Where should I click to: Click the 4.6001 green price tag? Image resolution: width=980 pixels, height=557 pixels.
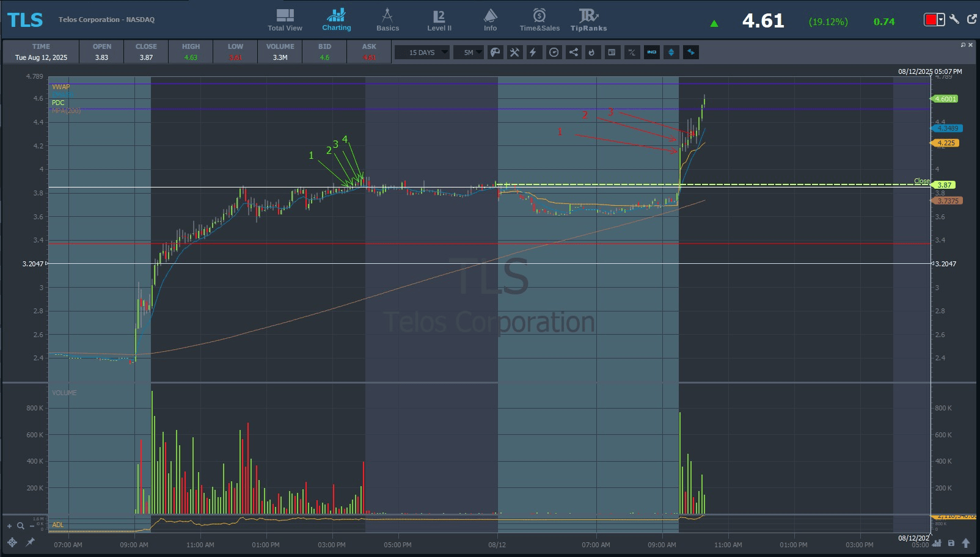(x=945, y=99)
